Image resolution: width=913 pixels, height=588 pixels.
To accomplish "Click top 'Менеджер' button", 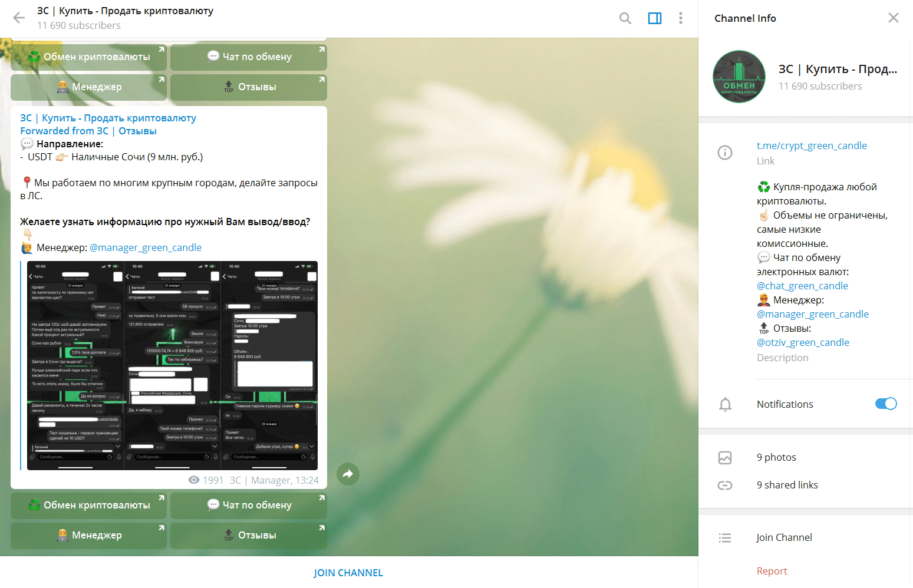I will coord(89,87).
